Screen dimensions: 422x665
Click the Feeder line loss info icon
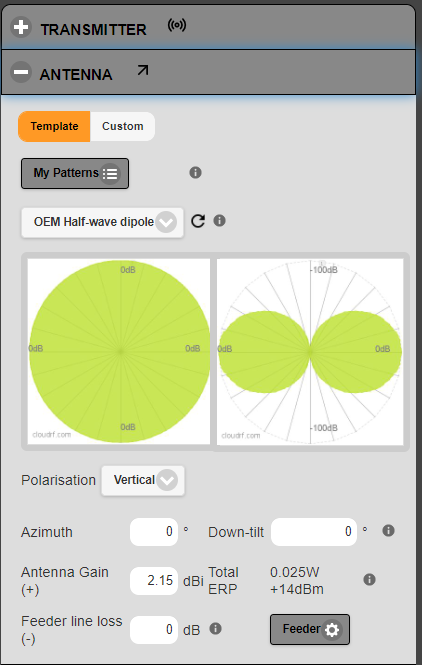215,629
